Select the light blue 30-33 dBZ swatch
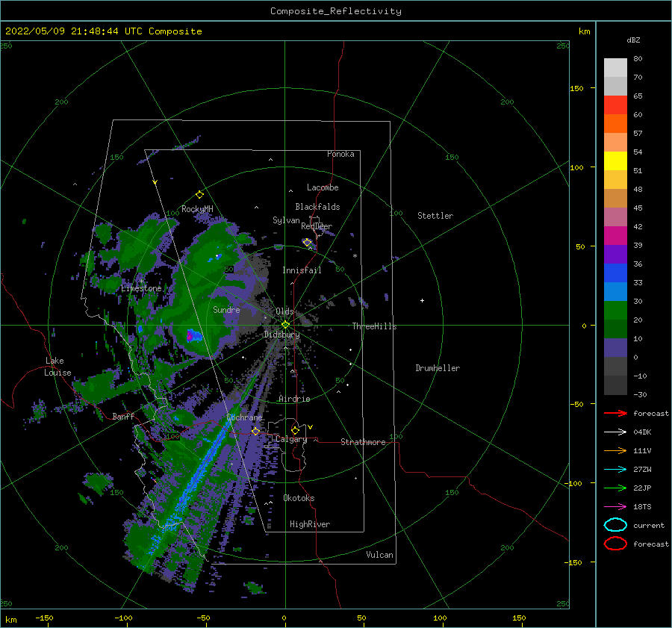 (615, 292)
